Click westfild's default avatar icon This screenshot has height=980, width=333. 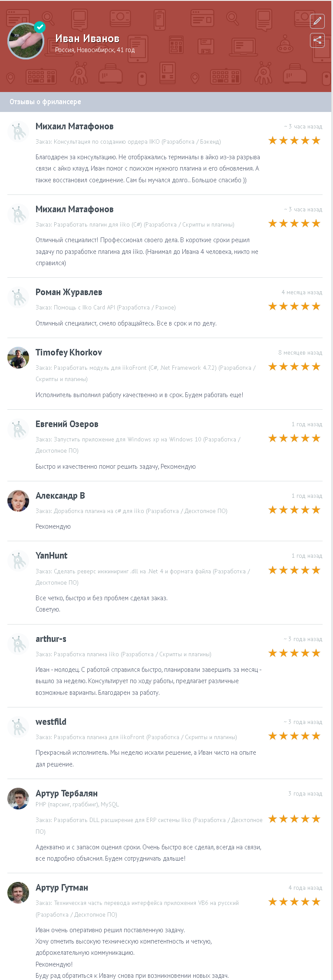pos(18,727)
